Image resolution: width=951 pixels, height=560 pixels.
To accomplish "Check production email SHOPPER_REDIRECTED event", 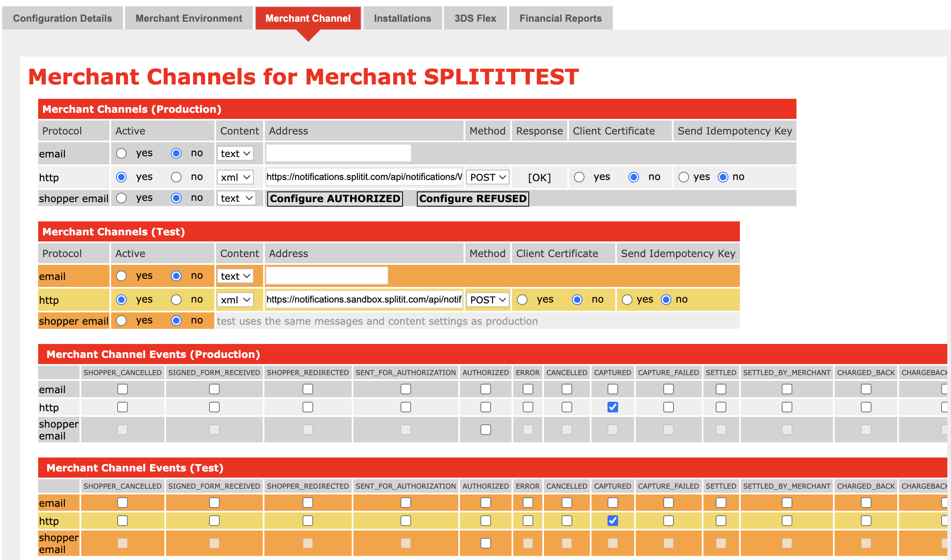I will (308, 389).
